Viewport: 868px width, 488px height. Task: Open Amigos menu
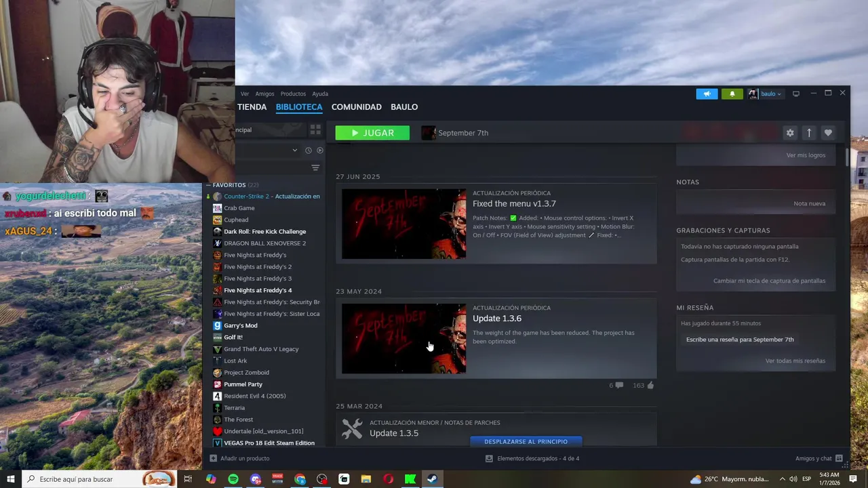[x=264, y=94]
